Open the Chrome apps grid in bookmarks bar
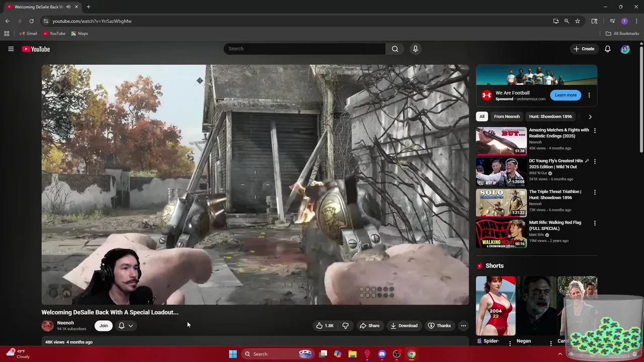This screenshot has width=644, height=362. coord(7,34)
